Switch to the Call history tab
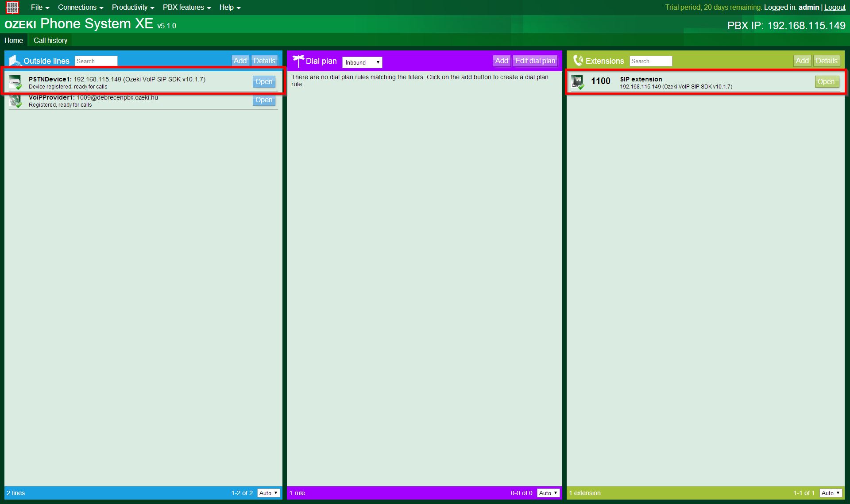850x504 pixels. point(50,40)
